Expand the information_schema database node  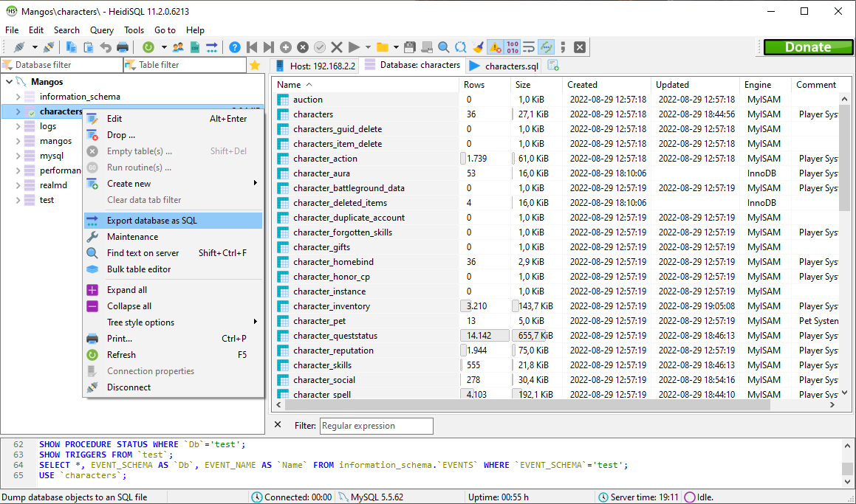[18, 97]
